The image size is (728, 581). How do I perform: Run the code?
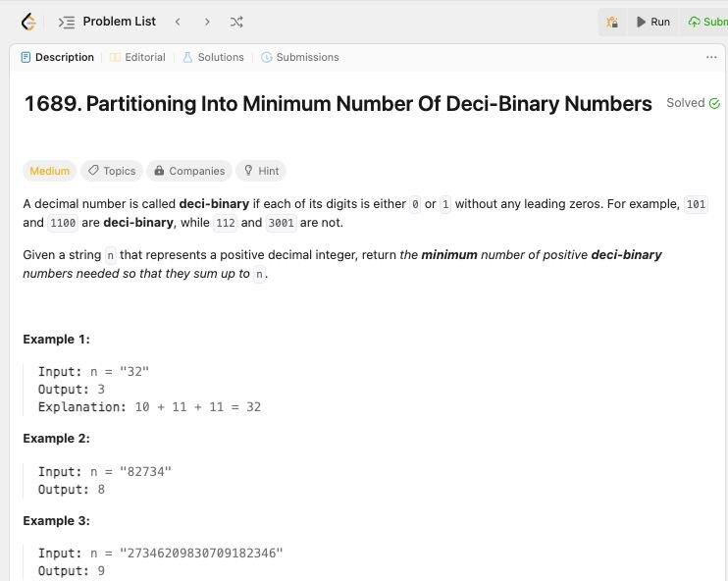click(653, 22)
